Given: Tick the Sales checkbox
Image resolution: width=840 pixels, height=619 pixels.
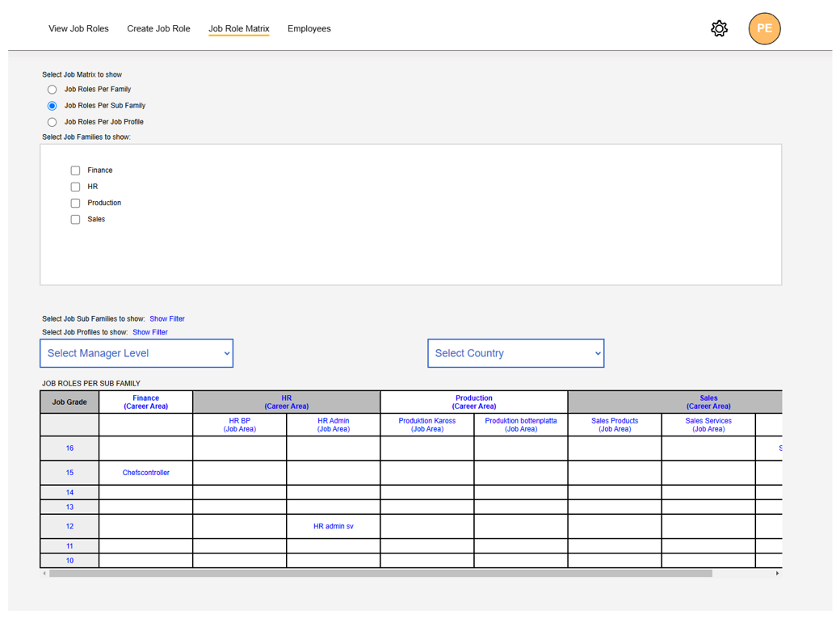Looking at the screenshot, I should pos(75,220).
